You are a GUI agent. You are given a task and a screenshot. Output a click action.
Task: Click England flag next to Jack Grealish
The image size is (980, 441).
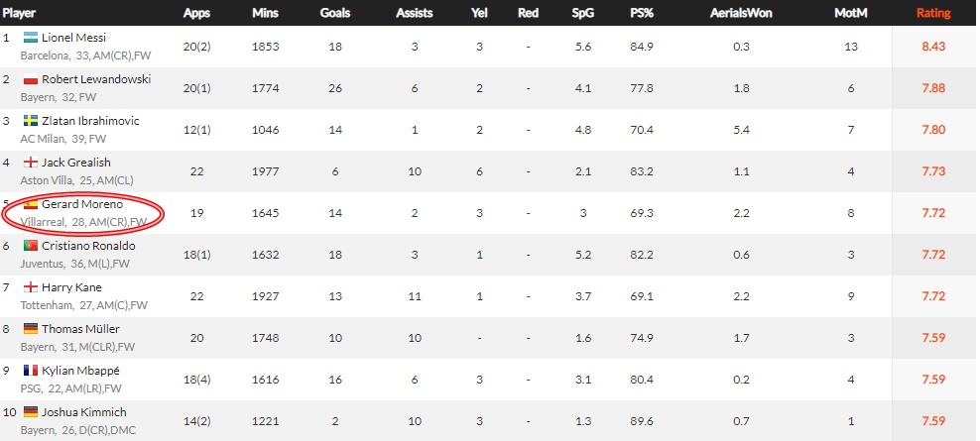(31, 163)
